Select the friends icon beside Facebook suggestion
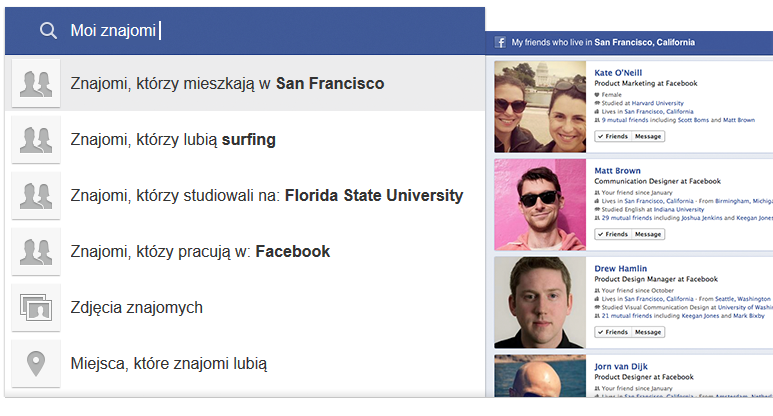Viewport: 773px width, 416px height. pos(36,251)
